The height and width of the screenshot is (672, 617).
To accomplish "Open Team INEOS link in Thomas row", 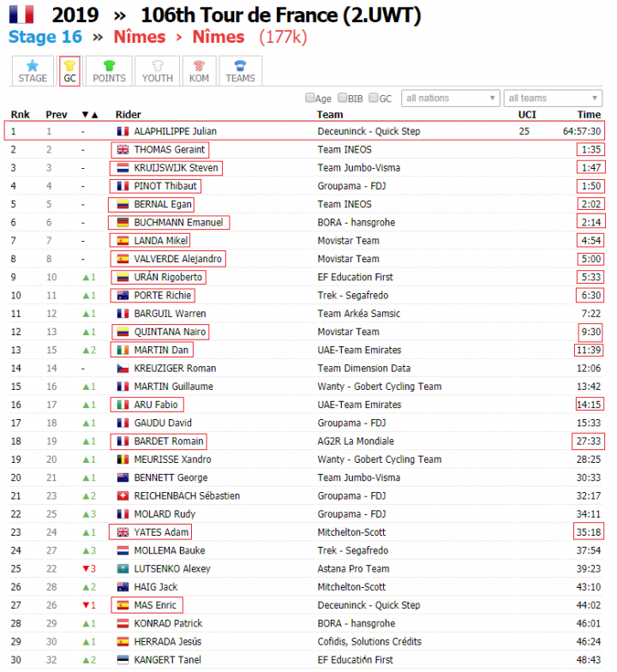I will coord(344,149).
